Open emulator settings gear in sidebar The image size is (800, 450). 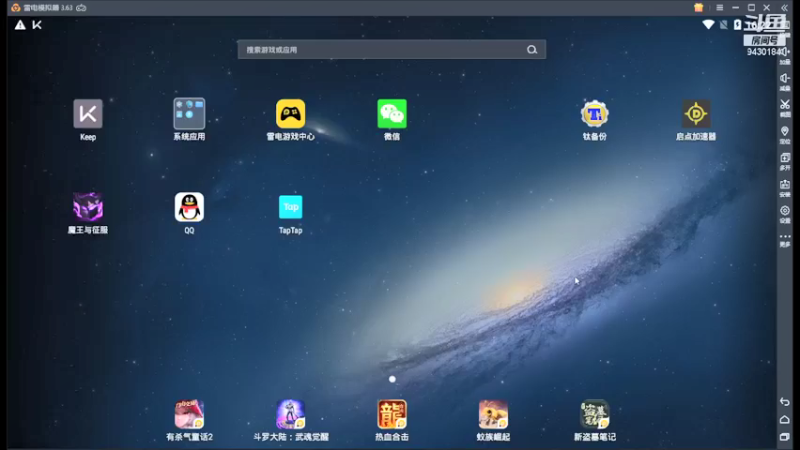pos(785,210)
